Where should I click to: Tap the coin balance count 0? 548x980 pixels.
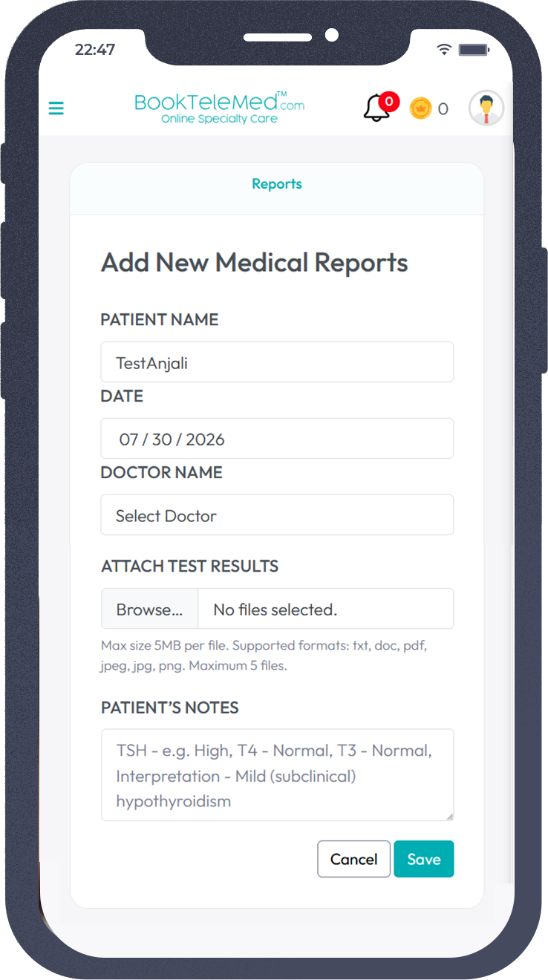[443, 109]
